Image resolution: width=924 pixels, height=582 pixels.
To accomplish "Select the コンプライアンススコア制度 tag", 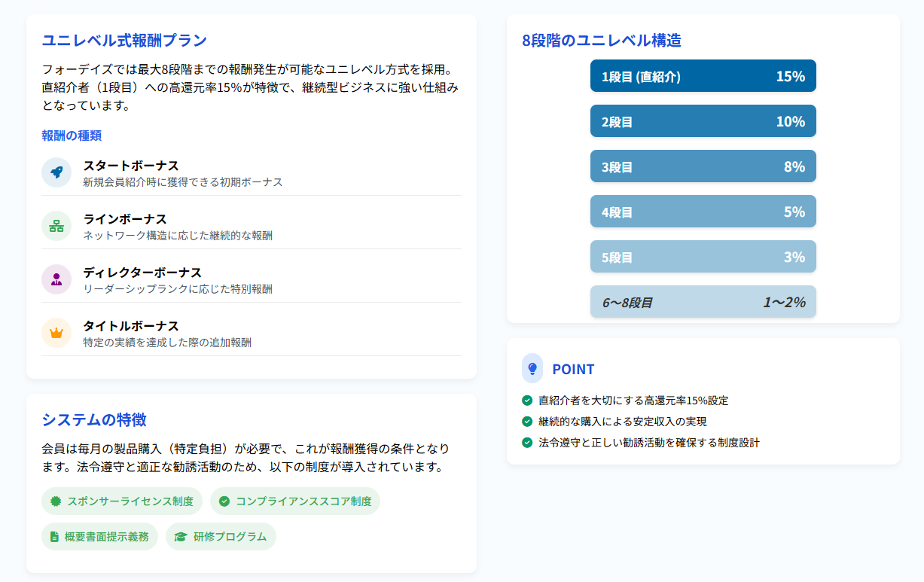I will [x=295, y=501].
